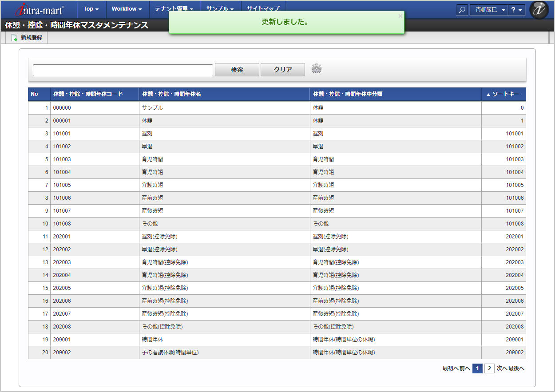Click the 休憩・控除・時間年休コード column header
Screen dimensions: 555x392
click(x=88, y=94)
